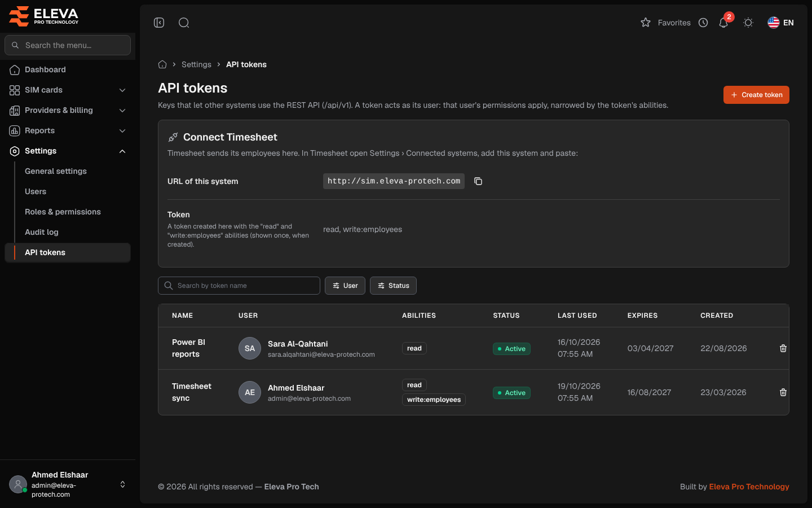Viewport: 812px width, 508px height.
Task: Click the AE avatar for Ahmed Elshaar
Action: point(250,392)
